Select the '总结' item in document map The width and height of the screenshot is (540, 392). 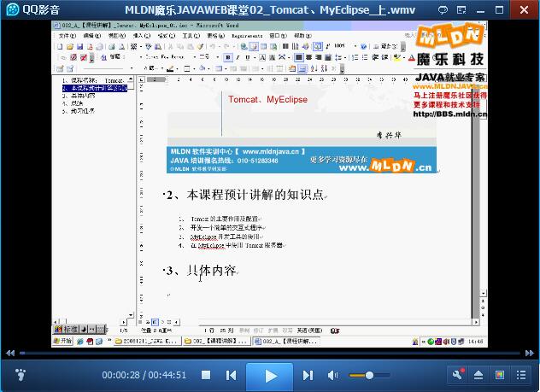[77, 103]
